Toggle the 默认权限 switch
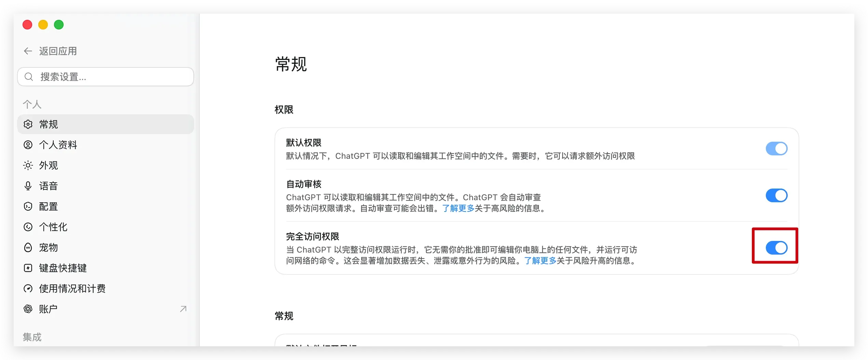868x360 pixels. (x=776, y=149)
